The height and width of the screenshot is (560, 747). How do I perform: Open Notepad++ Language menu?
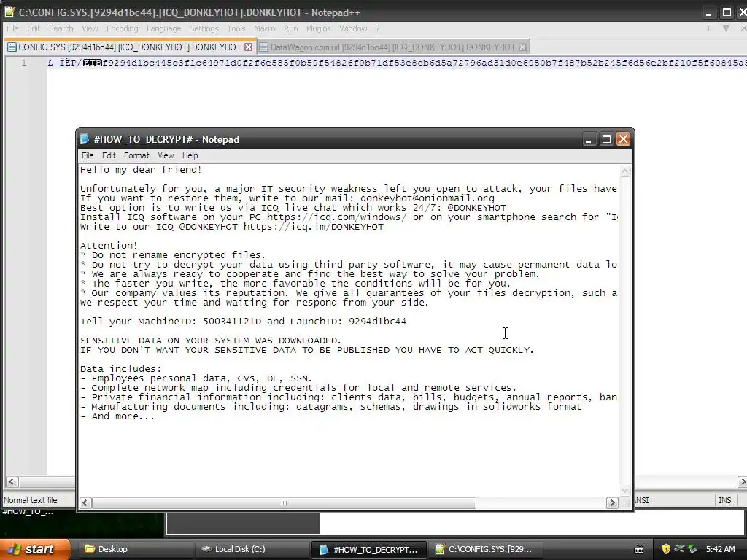pos(163,28)
